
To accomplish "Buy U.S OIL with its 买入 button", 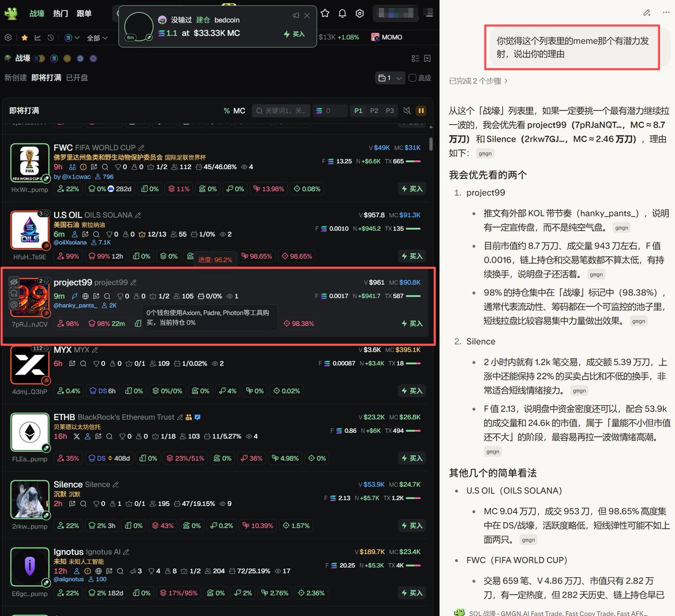I will point(412,256).
